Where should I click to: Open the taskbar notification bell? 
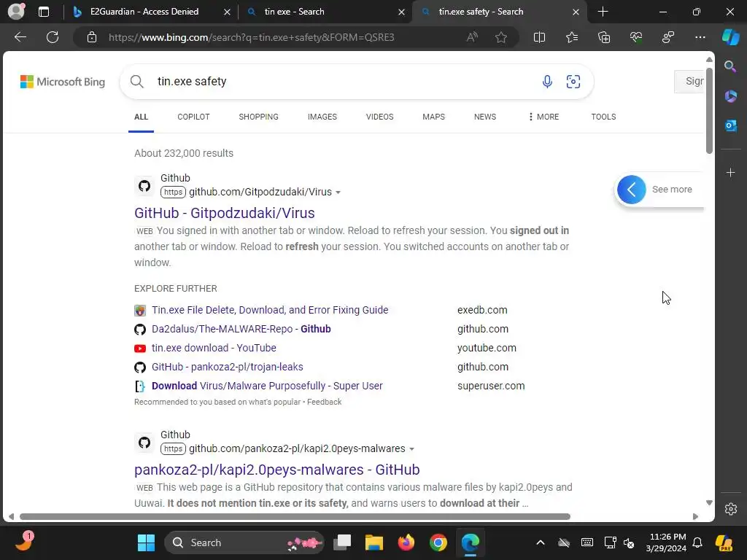click(x=697, y=542)
